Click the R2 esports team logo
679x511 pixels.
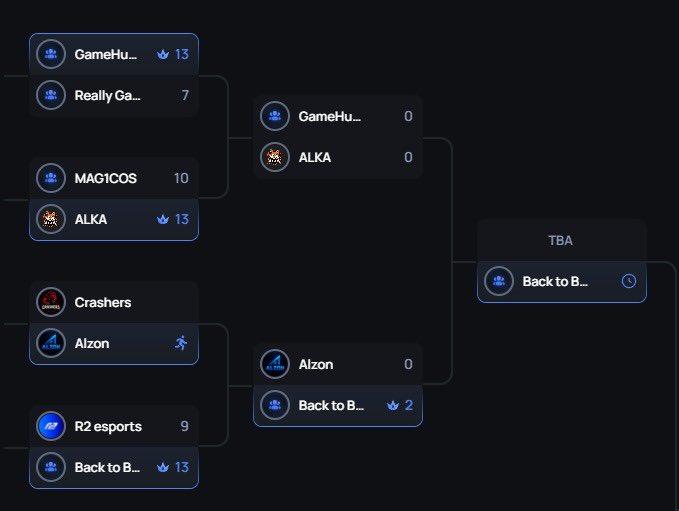pyautogui.click(x=51, y=426)
